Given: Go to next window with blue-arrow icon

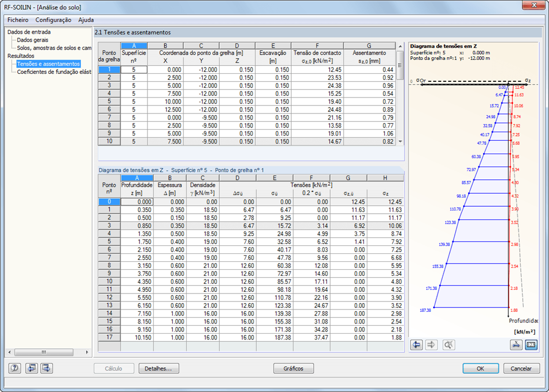Looking at the screenshot, I should click(47, 368).
